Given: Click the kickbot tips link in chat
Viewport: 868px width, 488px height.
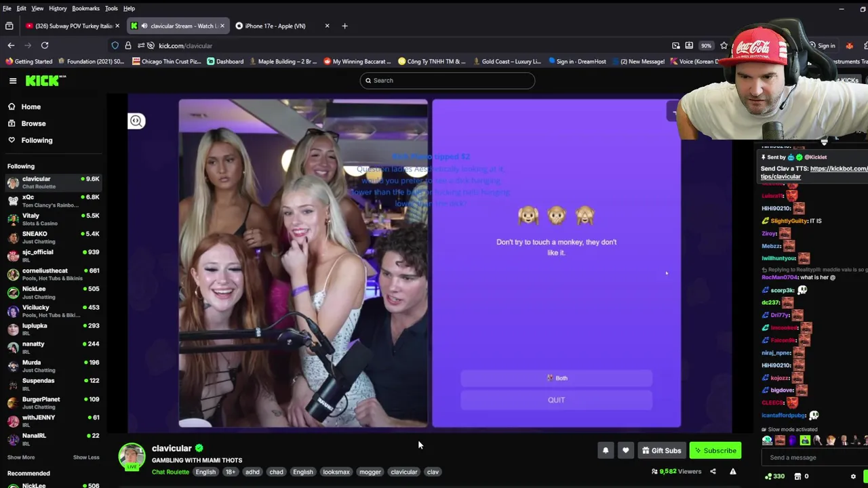Looking at the screenshot, I should pyautogui.click(x=814, y=173).
